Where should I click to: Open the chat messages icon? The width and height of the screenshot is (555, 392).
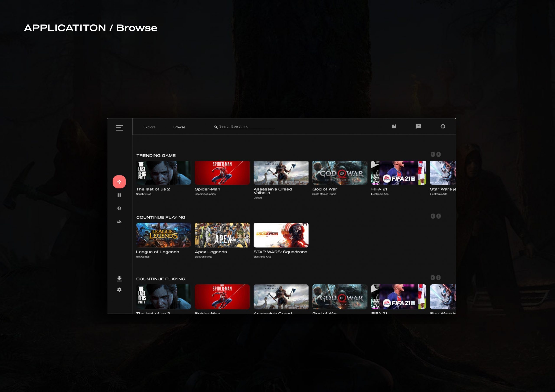[418, 126]
